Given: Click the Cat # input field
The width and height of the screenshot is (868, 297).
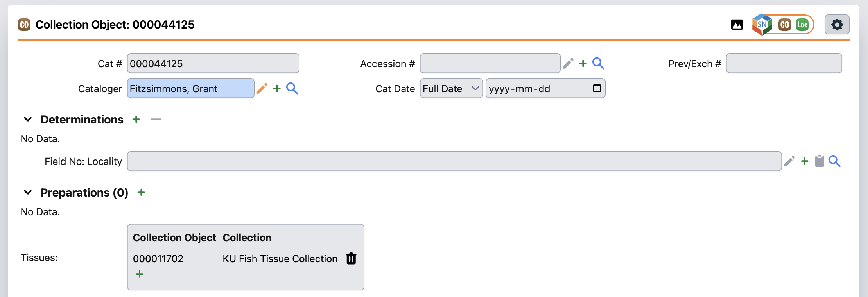Looking at the screenshot, I should (213, 64).
